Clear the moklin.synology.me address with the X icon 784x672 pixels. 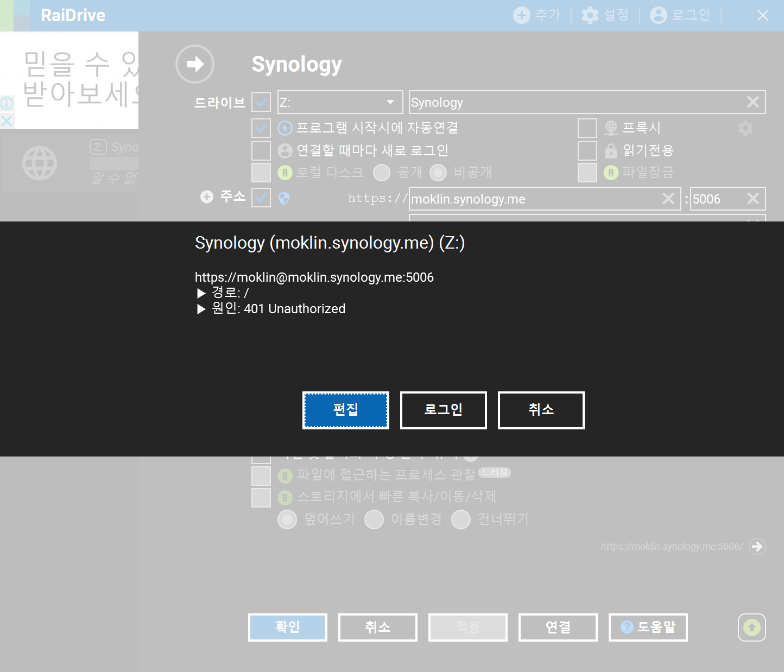click(668, 199)
